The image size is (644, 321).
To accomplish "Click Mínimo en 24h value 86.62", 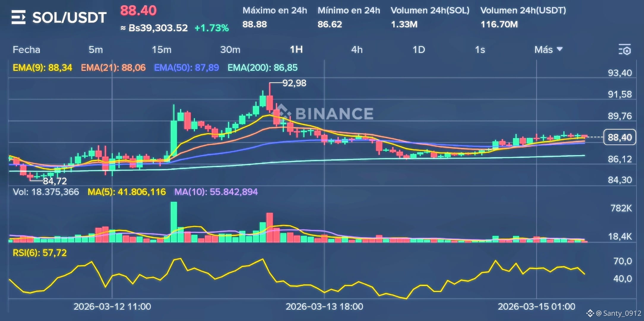I will 330,24.
